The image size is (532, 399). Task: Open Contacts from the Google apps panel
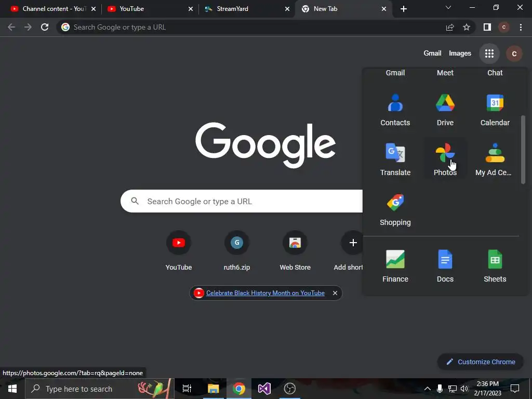pyautogui.click(x=395, y=110)
